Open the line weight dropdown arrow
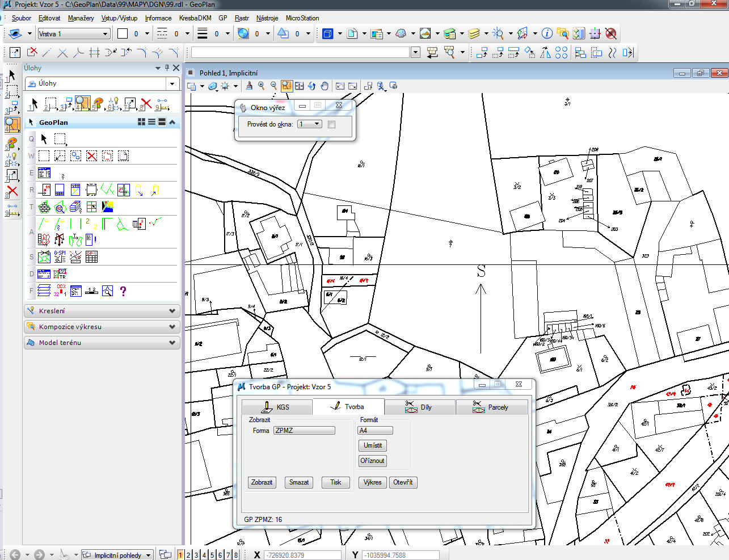Viewport: 729px width, 560px height. coord(227,34)
